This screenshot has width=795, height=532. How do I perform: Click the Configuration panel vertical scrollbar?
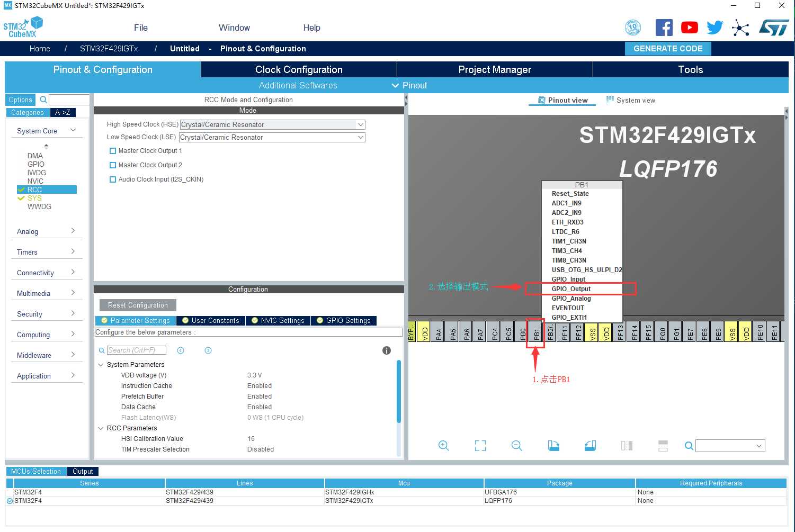(x=399, y=392)
